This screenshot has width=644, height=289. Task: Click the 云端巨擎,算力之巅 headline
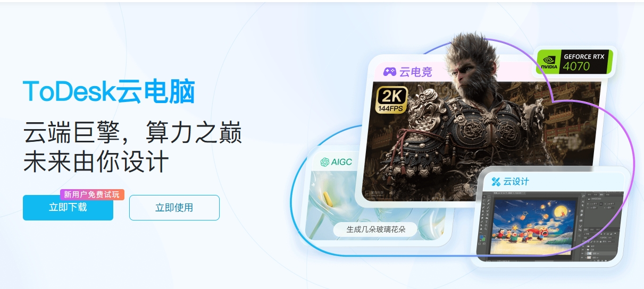132,132
